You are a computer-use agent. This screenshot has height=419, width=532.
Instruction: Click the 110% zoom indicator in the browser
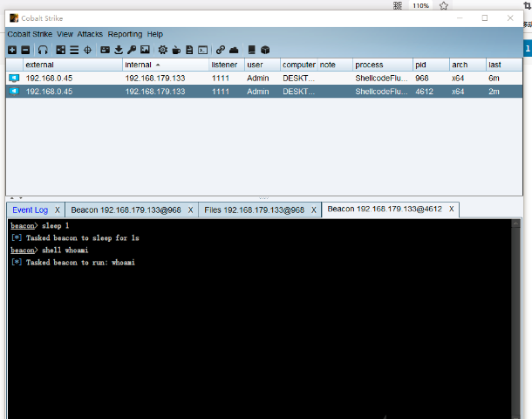(420, 6)
